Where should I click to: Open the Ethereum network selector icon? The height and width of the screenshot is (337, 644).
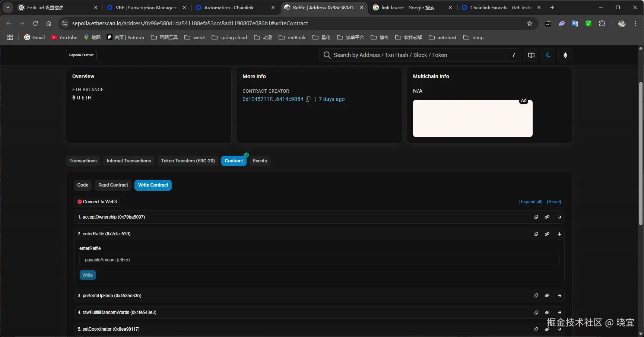pos(565,55)
